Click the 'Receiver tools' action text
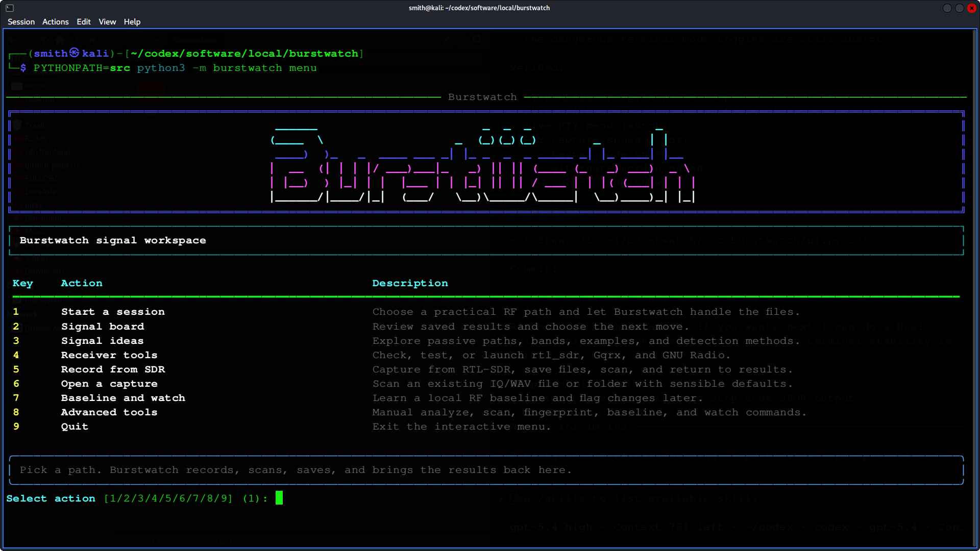 [x=109, y=355]
